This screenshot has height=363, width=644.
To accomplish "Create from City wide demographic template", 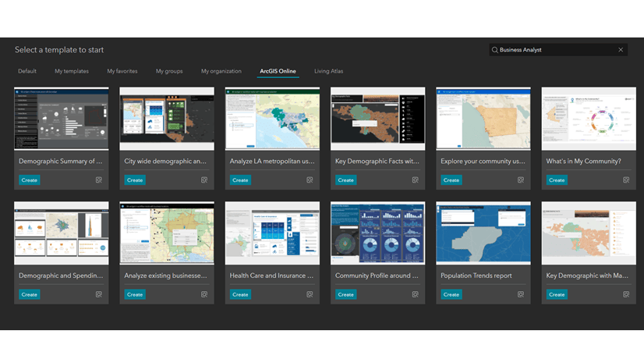I will coord(135,180).
